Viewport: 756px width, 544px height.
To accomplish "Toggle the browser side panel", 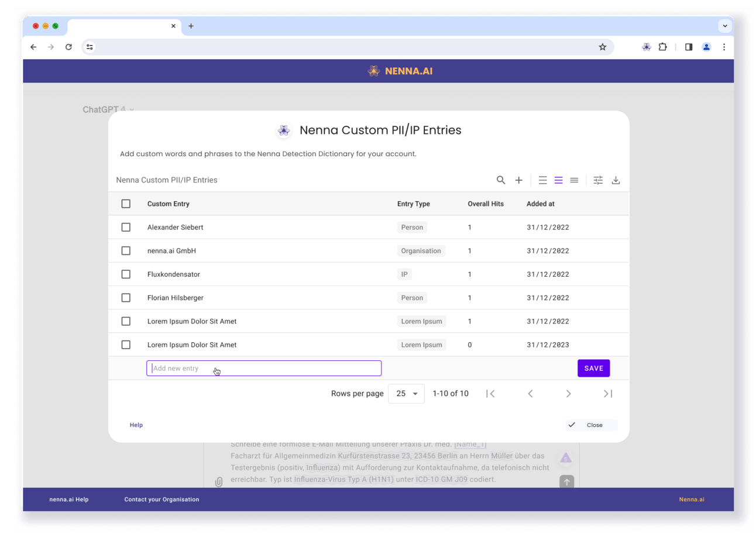I will tap(689, 47).
